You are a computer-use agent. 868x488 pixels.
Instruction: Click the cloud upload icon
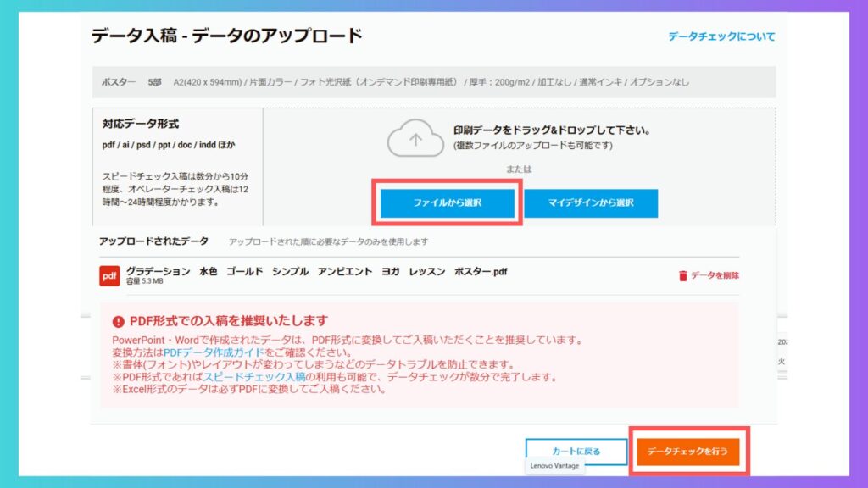pos(415,138)
